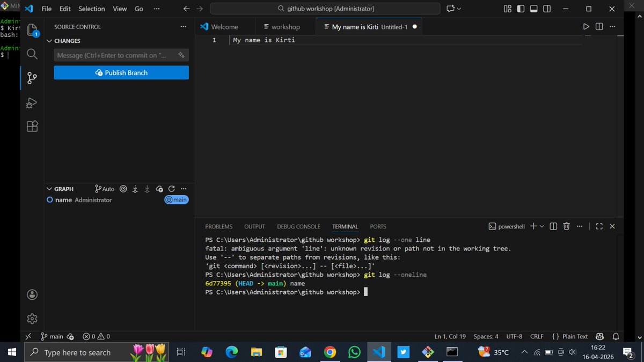This screenshot has width=644, height=362.
Task: Select the UTF-8 encoding in status bar
Action: [x=514, y=336]
